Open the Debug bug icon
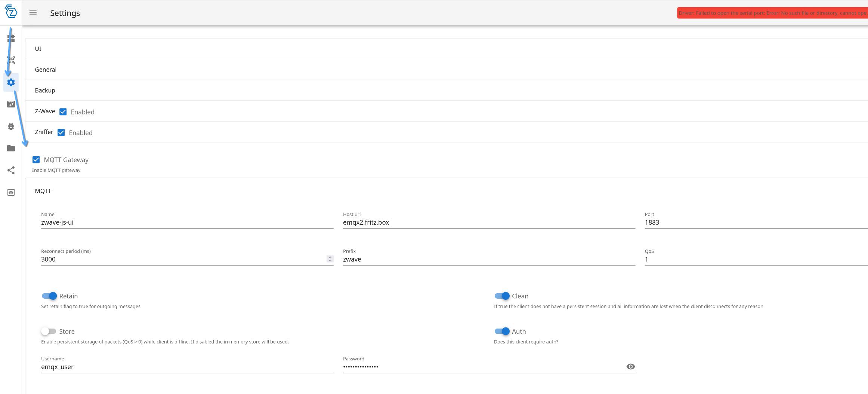868x394 pixels. 11,126
